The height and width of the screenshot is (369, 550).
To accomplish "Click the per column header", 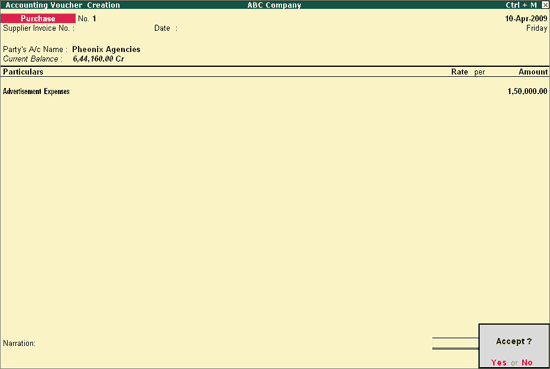I will (479, 72).
